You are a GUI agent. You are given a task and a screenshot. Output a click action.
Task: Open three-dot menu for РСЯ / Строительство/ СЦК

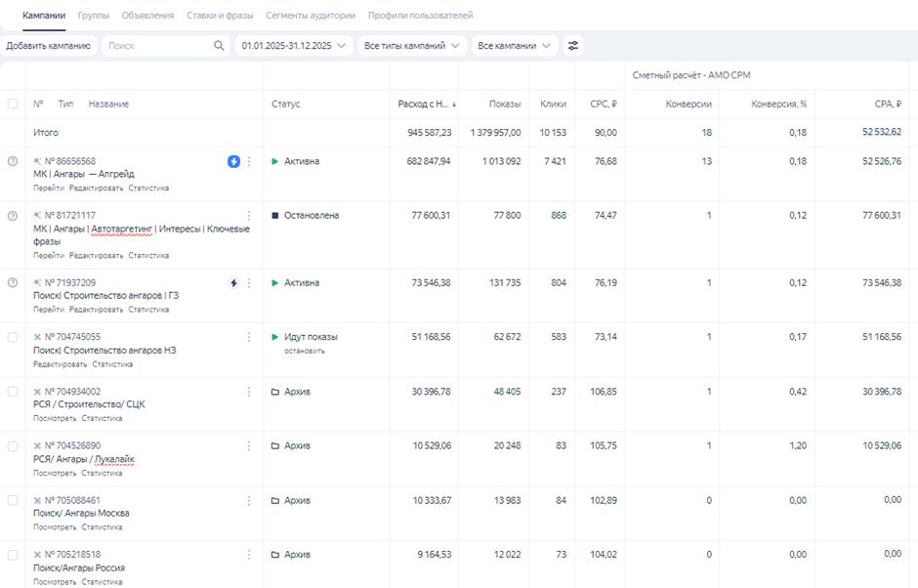tap(249, 392)
